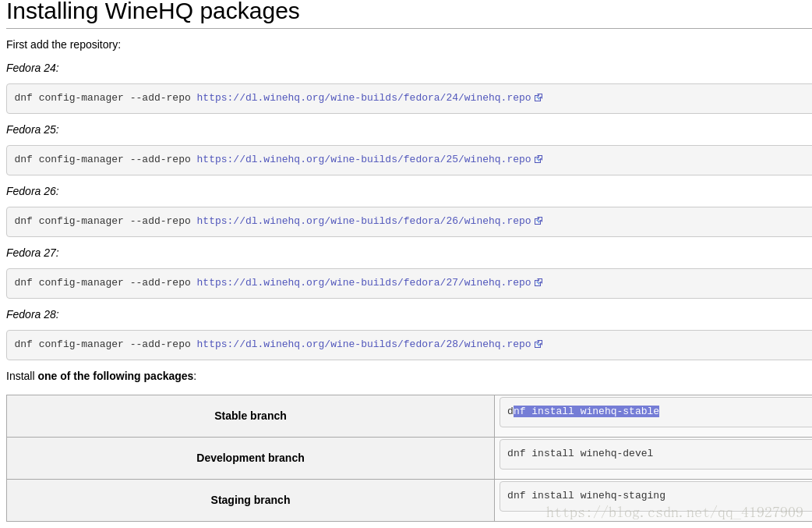Click 'dnf config-manager --add-repo' in Fedora 25 box

point(103,159)
